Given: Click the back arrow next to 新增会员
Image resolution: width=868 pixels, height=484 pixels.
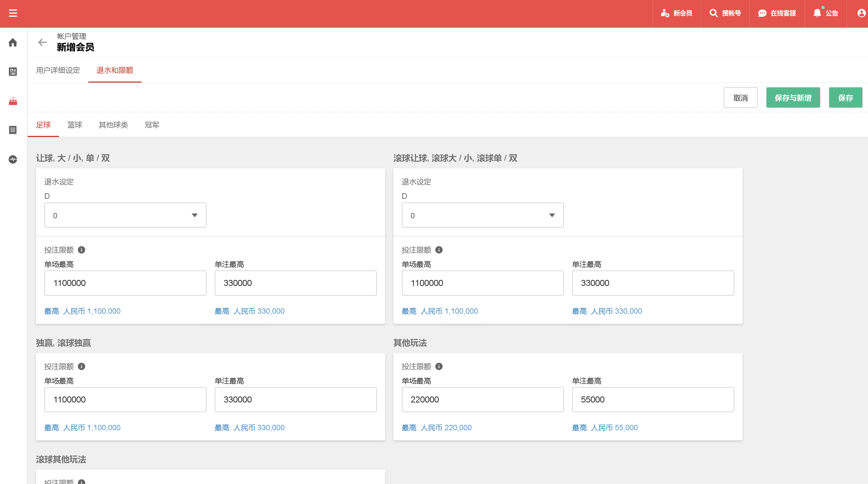Looking at the screenshot, I should pos(42,43).
